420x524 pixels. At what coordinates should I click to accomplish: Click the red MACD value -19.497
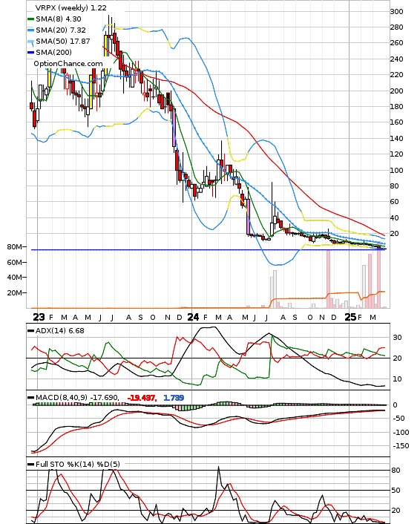point(142,398)
